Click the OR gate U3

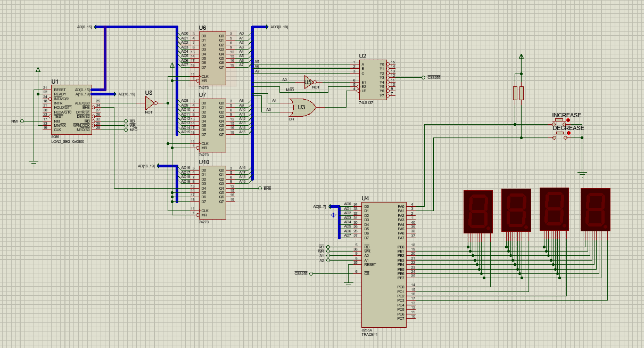point(302,108)
